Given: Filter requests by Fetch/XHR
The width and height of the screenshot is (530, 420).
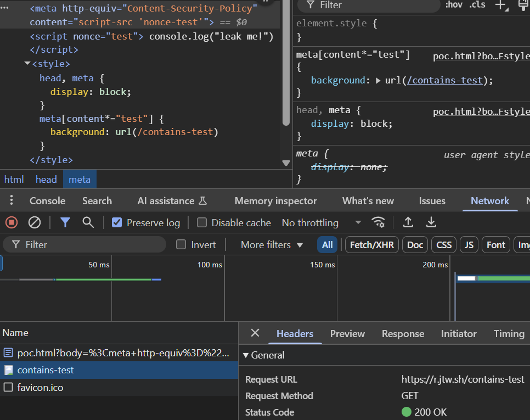Looking at the screenshot, I should pyautogui.click(x=372, y=244).
